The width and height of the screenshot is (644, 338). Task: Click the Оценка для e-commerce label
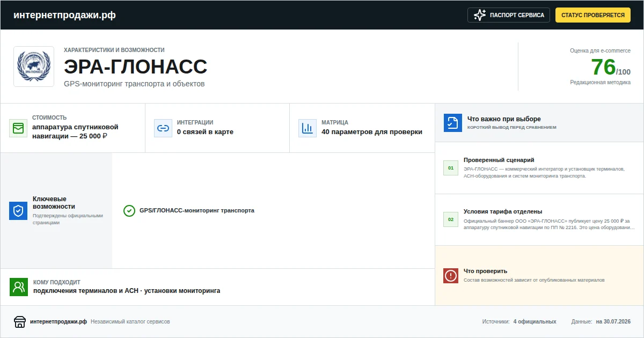[x=600, y=50]
